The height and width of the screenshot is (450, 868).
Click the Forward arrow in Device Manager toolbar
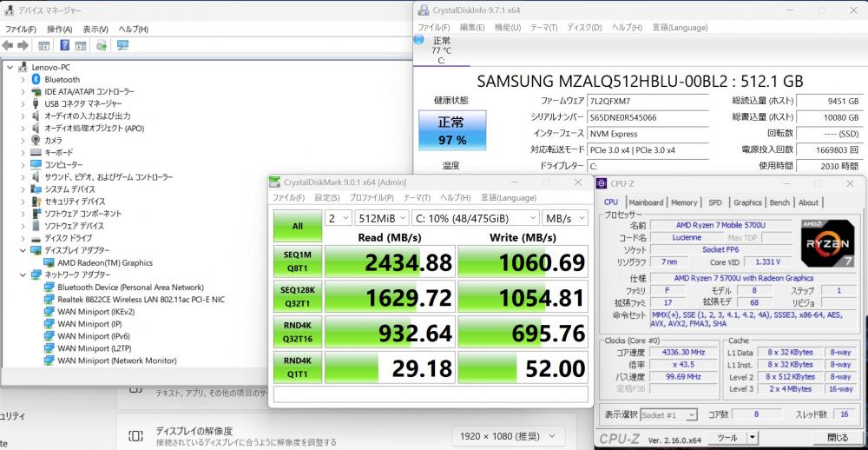click(23, 45)
